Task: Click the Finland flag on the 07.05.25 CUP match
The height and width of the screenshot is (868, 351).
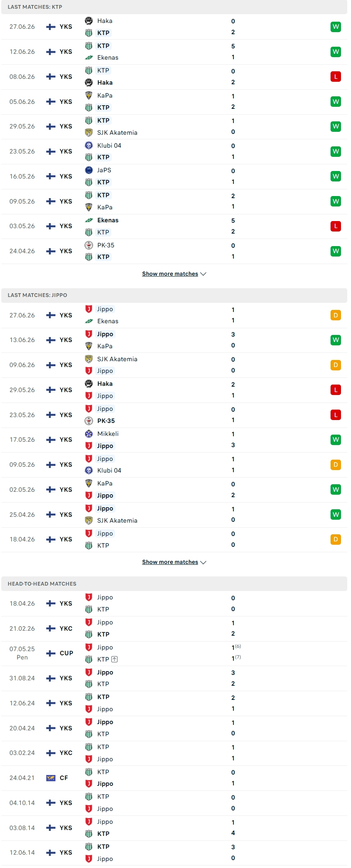Action: pos(51,653)
